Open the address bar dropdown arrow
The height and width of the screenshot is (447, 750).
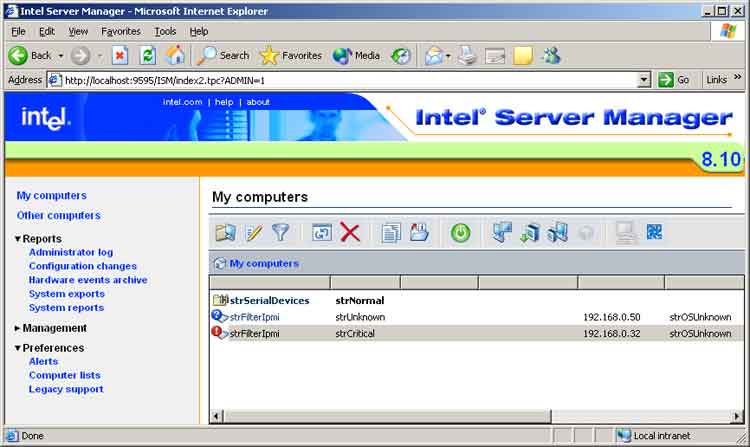pyautogui.click(x=645, y=80)
